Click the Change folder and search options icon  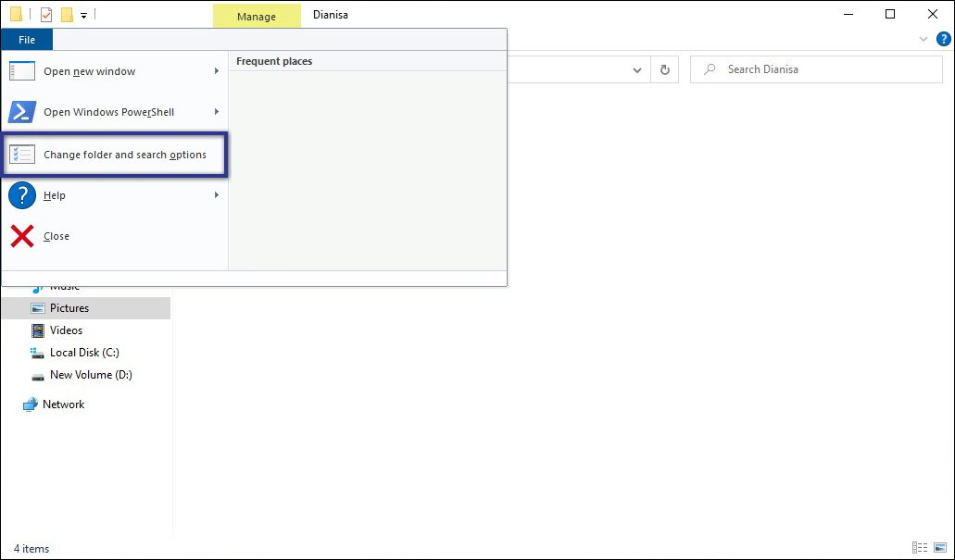click(x=22, y=154)
